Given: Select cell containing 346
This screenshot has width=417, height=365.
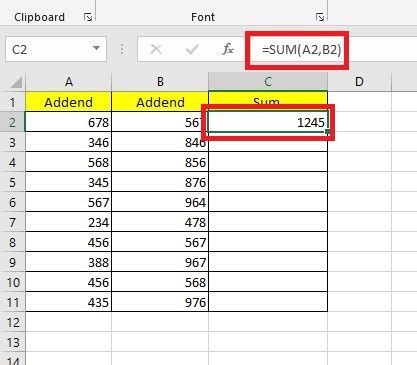Looking at the screenshot, I should coord(68,142).
